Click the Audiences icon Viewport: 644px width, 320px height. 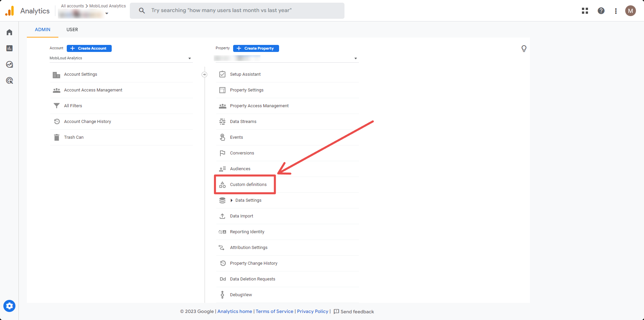pyautogui.click(x=222, y=169)
